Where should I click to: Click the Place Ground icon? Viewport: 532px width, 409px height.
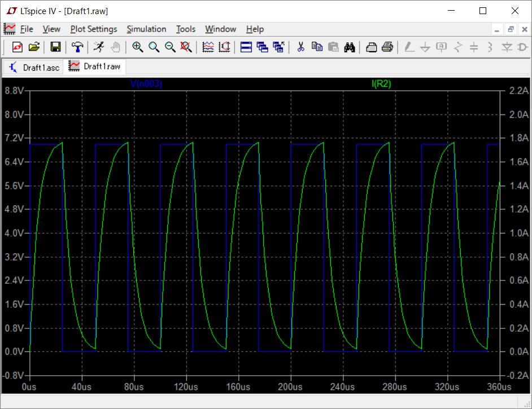425,47
